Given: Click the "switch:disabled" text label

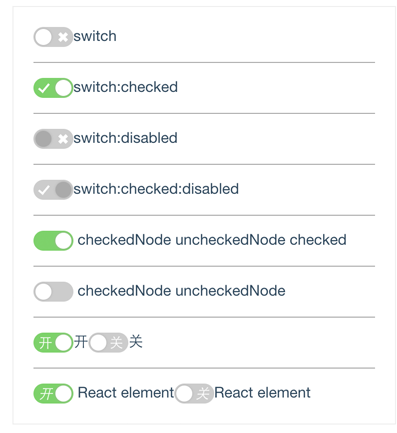Looking at the screenshot, I should tap(125, 138).
